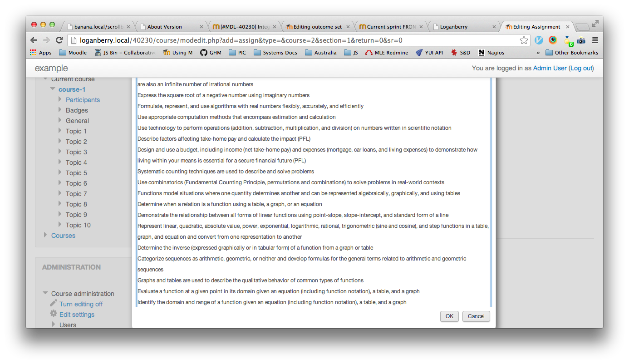Screen dimensions: 629x364
Task: Enter fullscreen with the window's top-right arrows icon
Action: tap(595, 24)
